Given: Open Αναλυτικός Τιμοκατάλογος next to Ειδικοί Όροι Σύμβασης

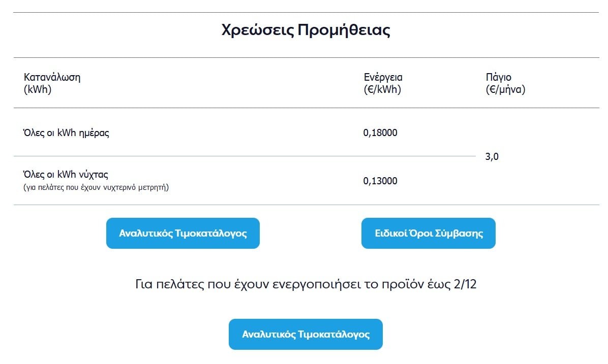Looking at the screenshot, I should (x=183, y=233).
